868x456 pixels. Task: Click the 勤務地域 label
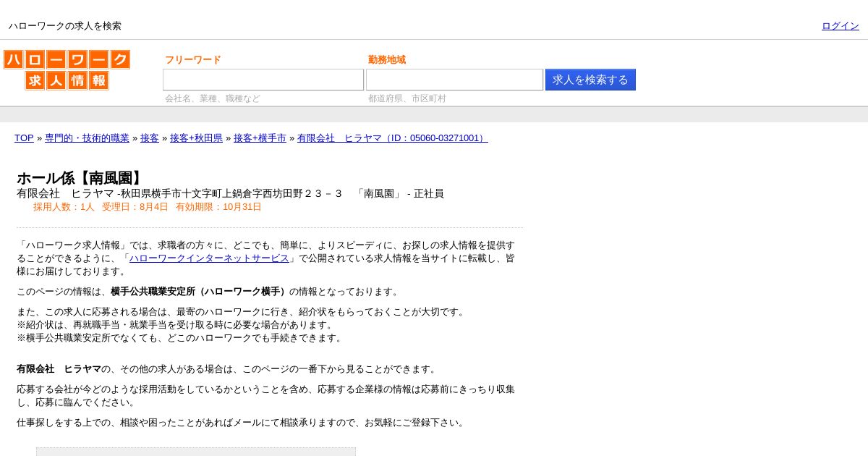pyautogui.click(x=387, y=60)
